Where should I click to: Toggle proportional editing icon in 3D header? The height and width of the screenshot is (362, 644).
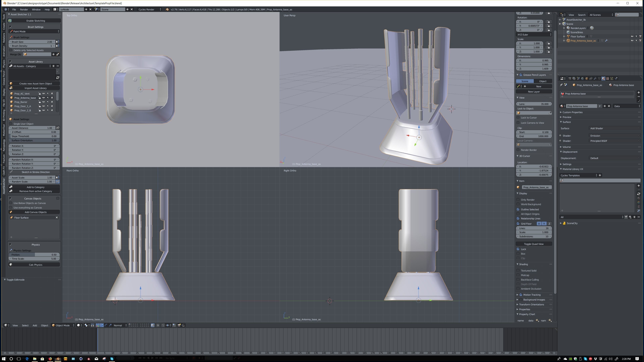(158, 325)
